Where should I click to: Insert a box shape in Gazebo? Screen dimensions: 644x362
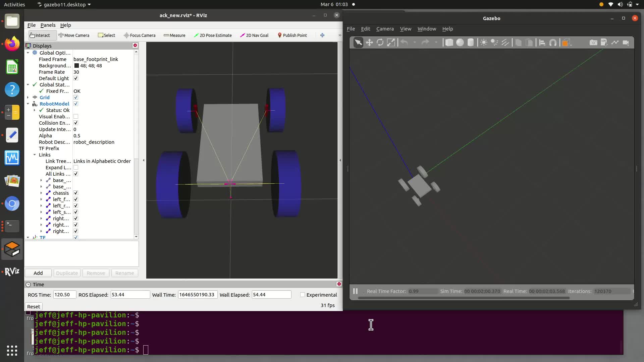pyautogui.click(x=449, y=43)
